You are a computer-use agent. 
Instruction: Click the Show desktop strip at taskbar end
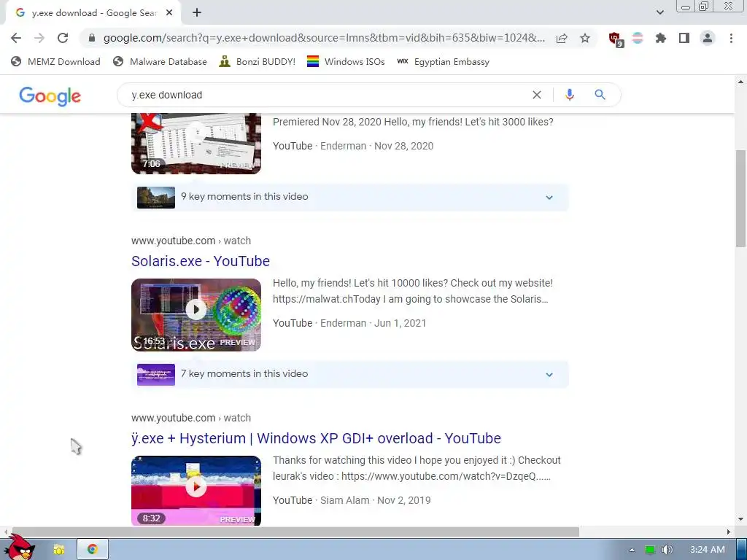coord(741,550)
